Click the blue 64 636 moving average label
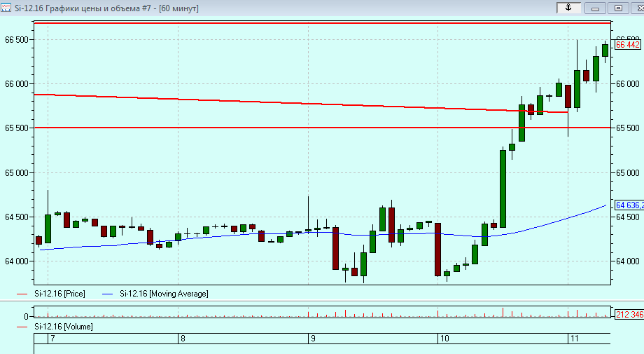The image size is (644, 354). pyautogui.click(x=629, y=205)
